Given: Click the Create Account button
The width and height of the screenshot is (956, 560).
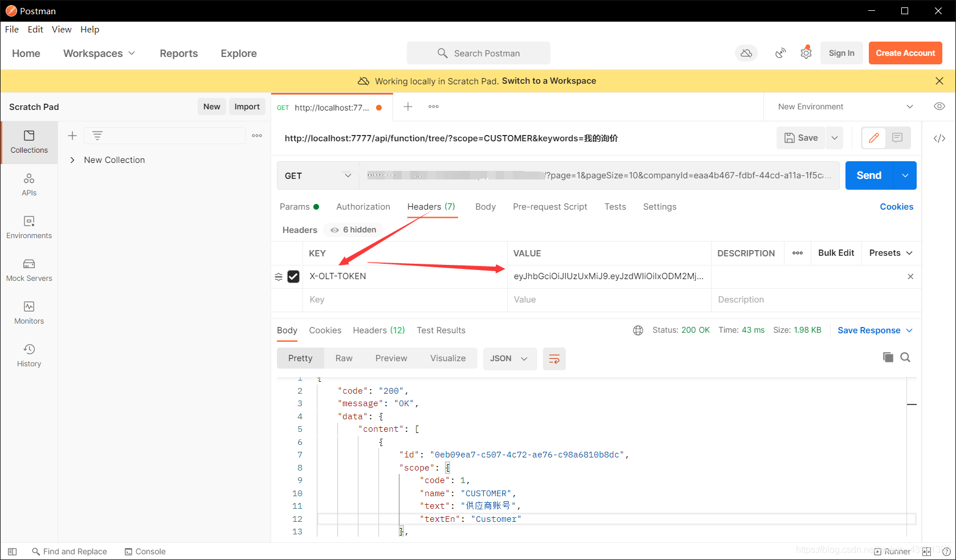Looking at the screenshot, I should pos(905,53).
